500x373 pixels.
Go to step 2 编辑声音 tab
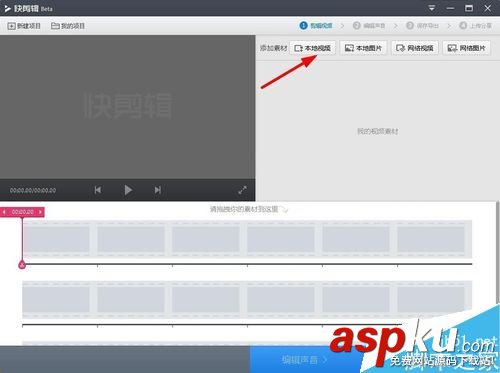pyautogui.click(x=369, y=25)
